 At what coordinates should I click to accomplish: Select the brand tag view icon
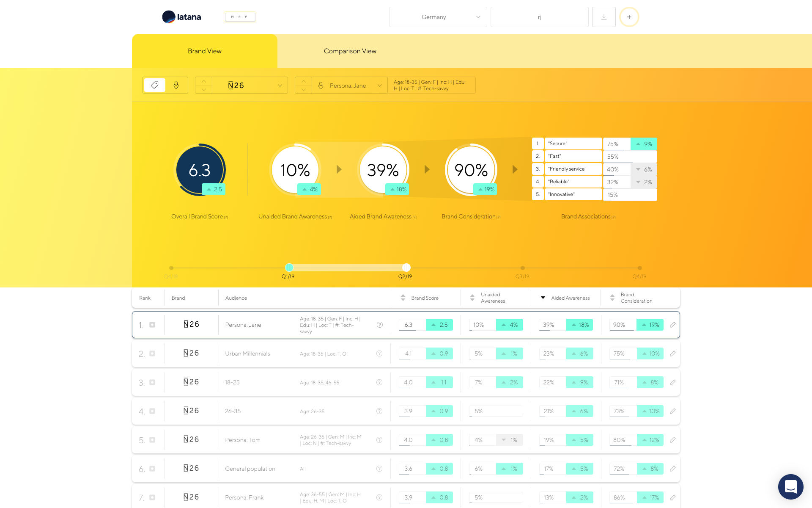pyautogui.click(x=155, y=85)
